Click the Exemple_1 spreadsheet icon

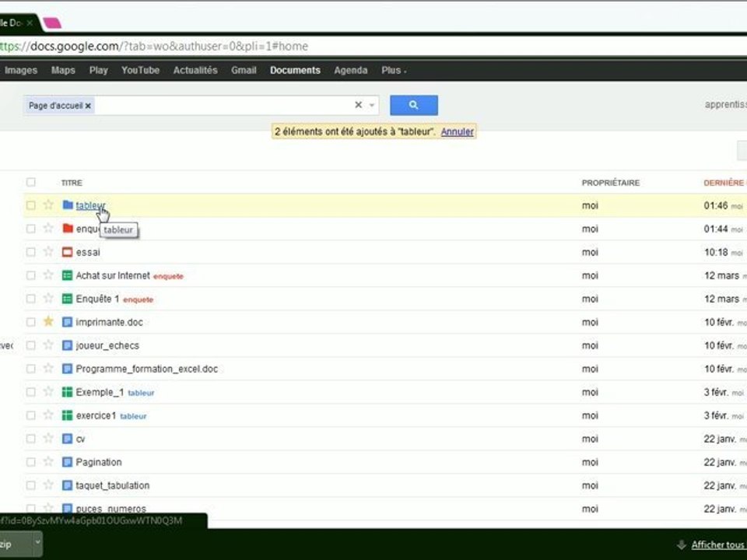68,392
